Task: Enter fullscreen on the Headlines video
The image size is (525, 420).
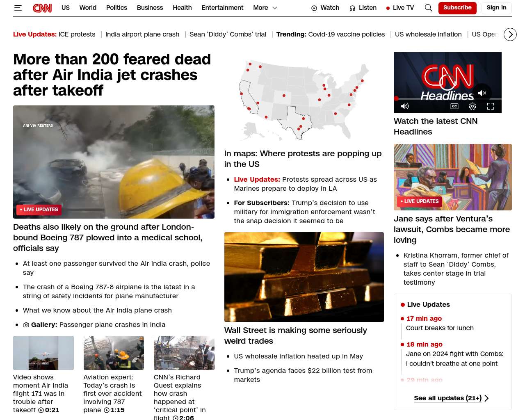Action: (491, 106)
